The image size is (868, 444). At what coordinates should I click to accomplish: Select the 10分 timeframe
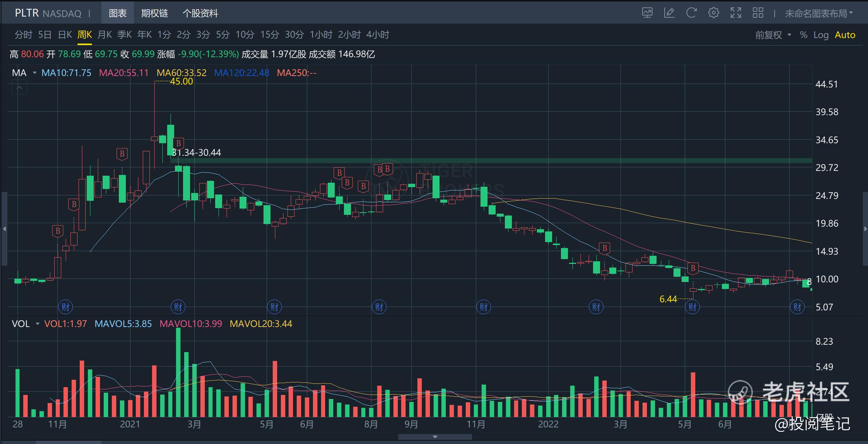[245, 35]
